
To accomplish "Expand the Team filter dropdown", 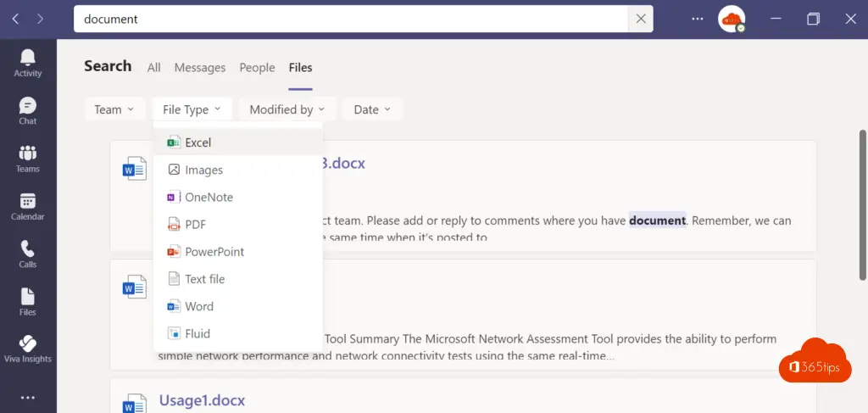I will pyautogui.click(x=114, y=109).
